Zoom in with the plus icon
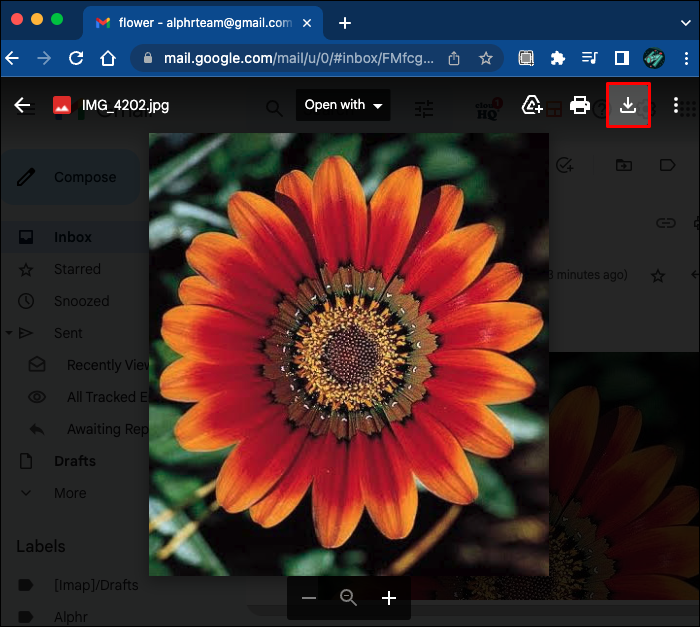700x627 pixels. (x=389, y=598)
